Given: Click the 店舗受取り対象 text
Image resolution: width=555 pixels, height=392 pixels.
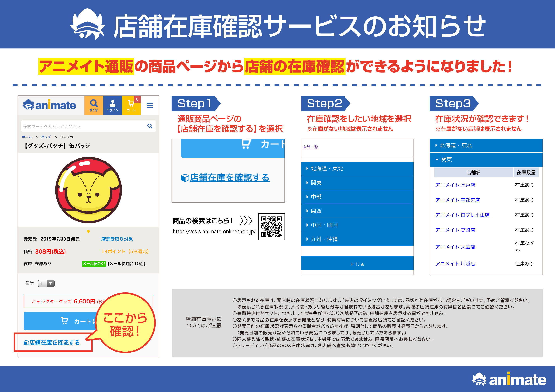Looking at the screenshot, I should click(x=117, y=239).
